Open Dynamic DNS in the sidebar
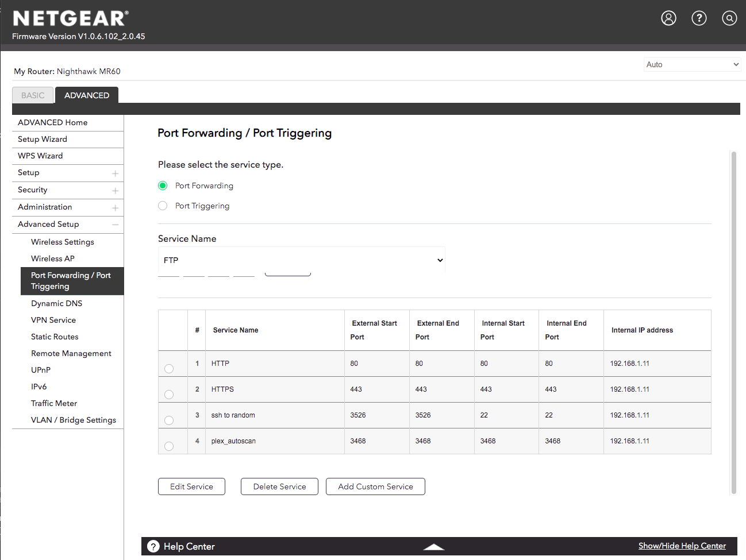746x560 pixels. [x=56, y=303]
